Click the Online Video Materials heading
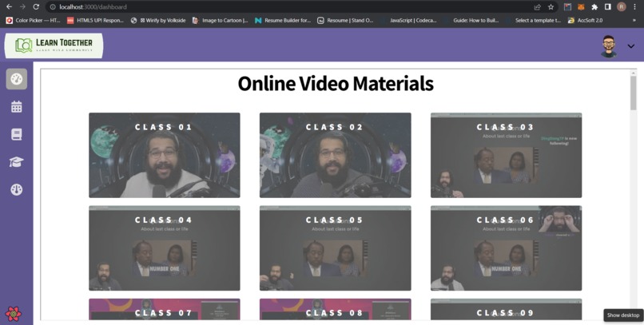 (336, 83)
